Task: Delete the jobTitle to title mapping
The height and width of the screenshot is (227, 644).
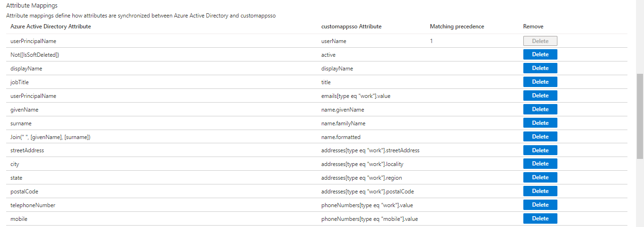Action: tap(540, 82)
